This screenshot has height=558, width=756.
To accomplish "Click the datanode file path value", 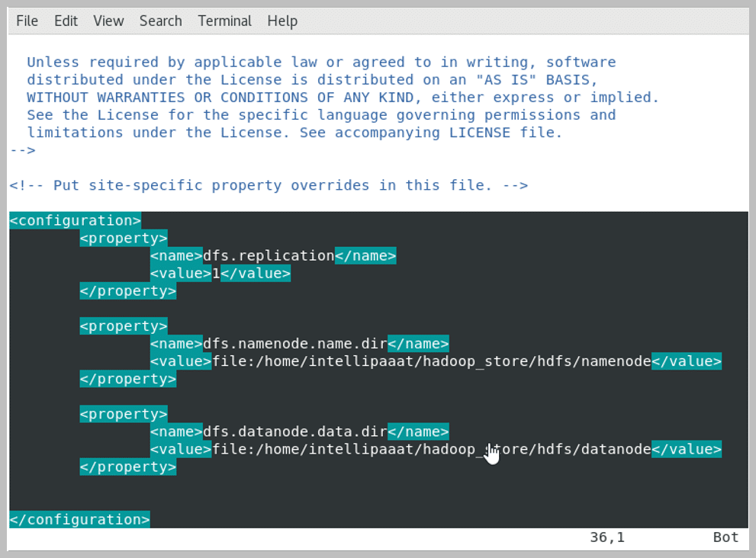I will point(432,450).
